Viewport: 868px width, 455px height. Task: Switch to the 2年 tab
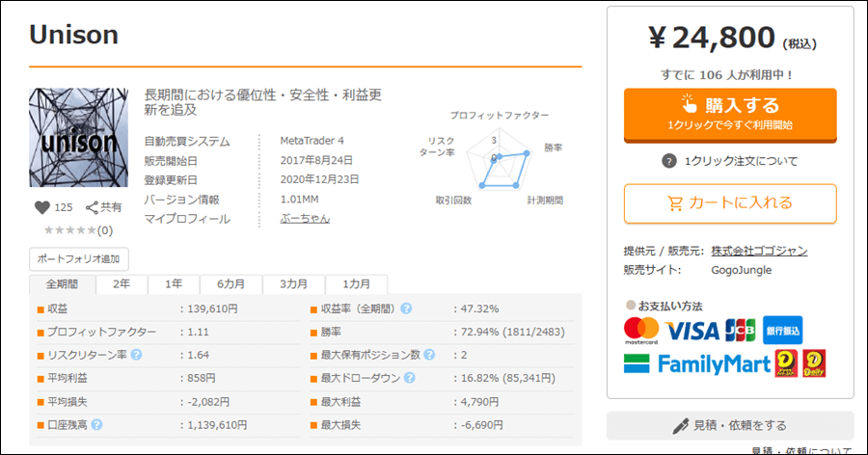122,284
